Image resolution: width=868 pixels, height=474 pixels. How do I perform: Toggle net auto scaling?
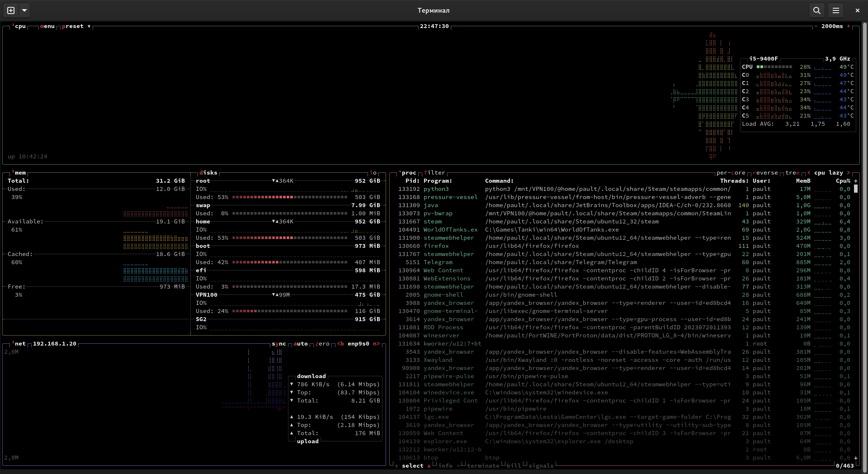point(301,344)
